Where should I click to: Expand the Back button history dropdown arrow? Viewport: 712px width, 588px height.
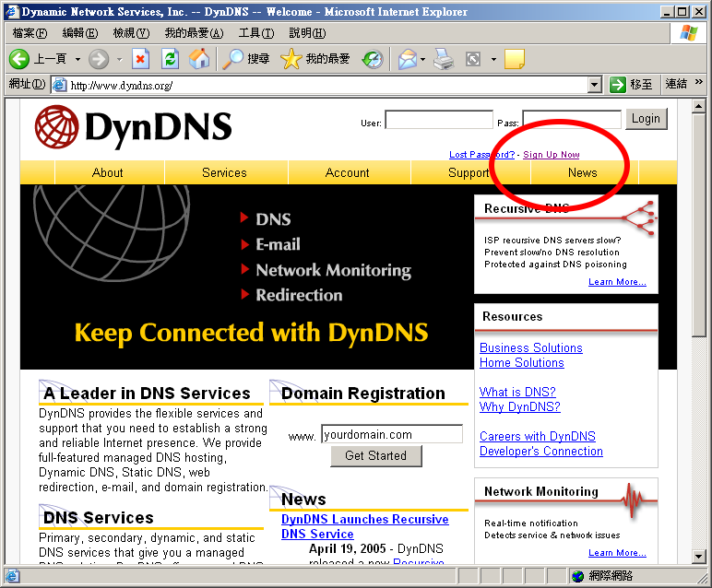point(77,59)
